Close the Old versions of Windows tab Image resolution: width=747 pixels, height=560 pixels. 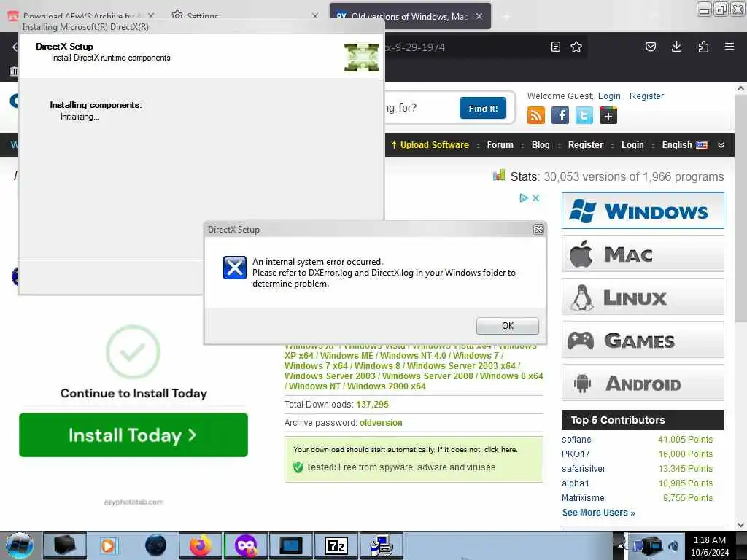pyautogui.click(x=479, y=16)
